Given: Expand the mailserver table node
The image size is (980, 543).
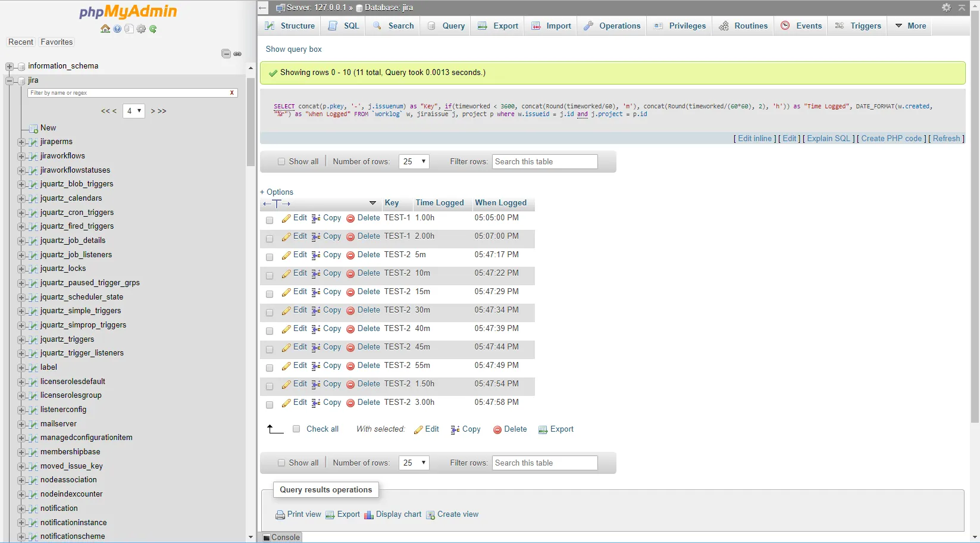Looking at the screenshot, I should tap(21, 424).
